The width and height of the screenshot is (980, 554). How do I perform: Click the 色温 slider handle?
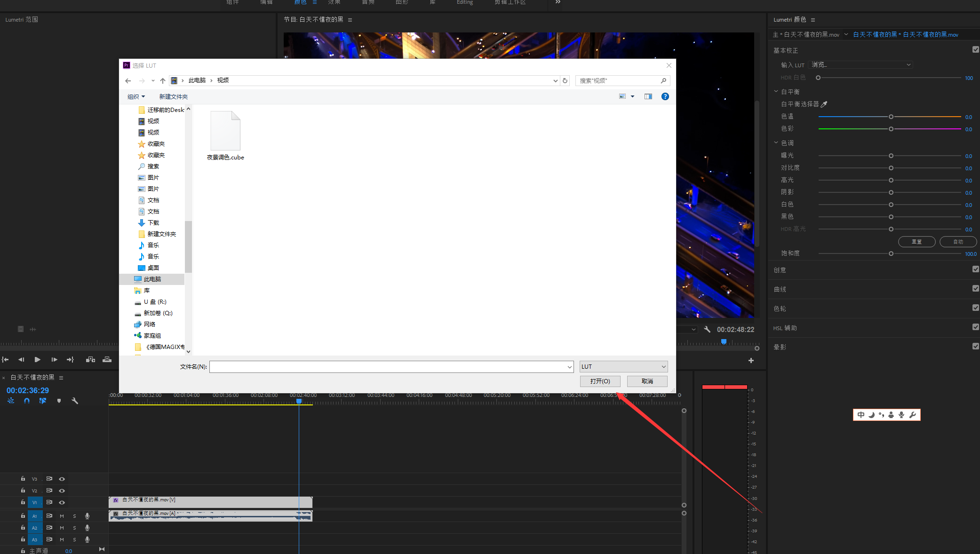891,117
